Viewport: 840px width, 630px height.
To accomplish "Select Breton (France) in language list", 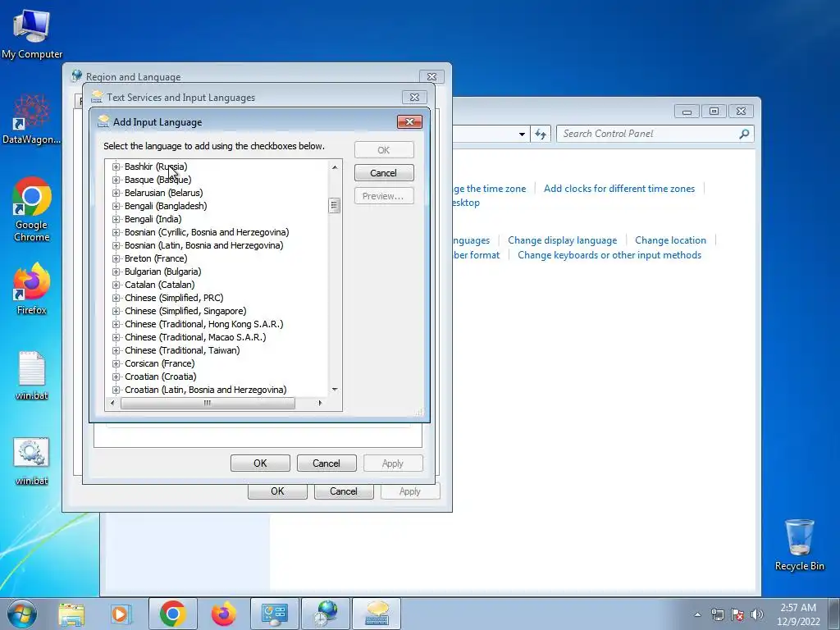I will [156, 258].
